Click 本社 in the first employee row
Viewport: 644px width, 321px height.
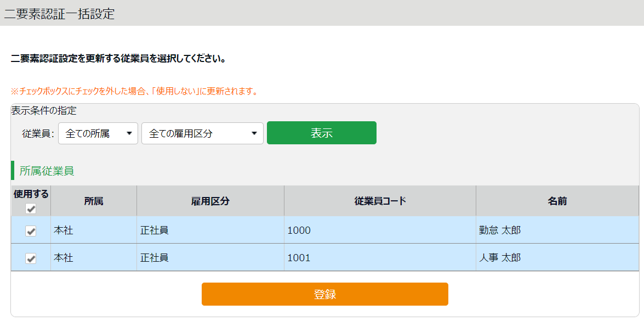[x=64, y=230]
